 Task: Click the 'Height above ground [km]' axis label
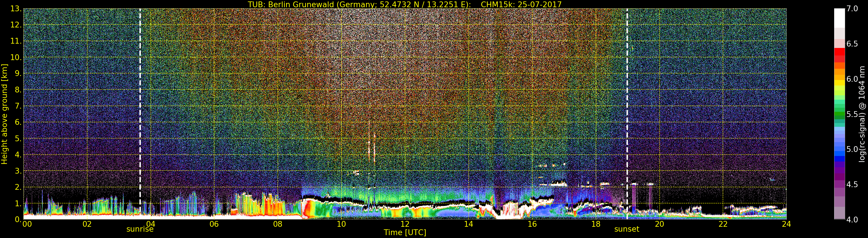[4, 114]
